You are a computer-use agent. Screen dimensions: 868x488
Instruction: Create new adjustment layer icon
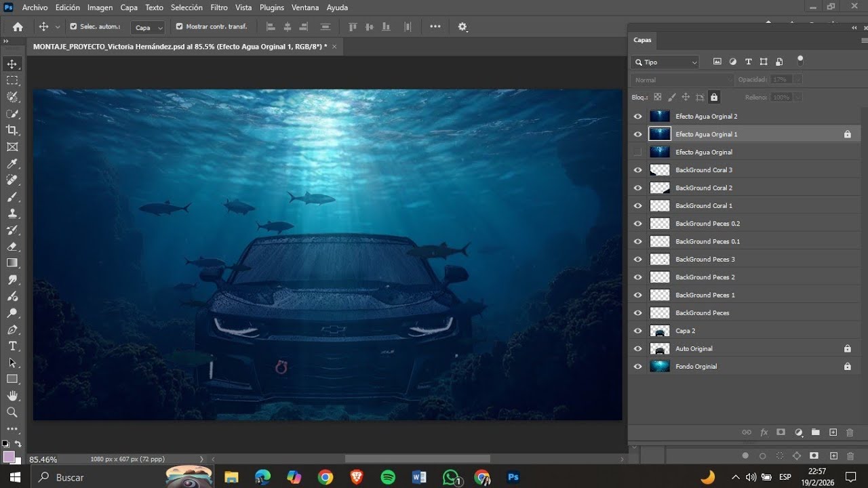798,432
